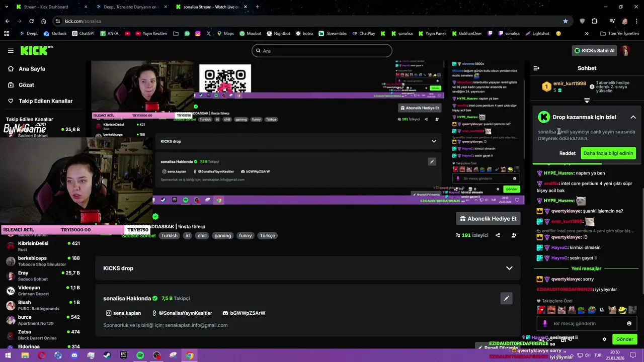Select the Turkish tag
The width and height of the screenshot is (644, 362).
pos(169,235)
